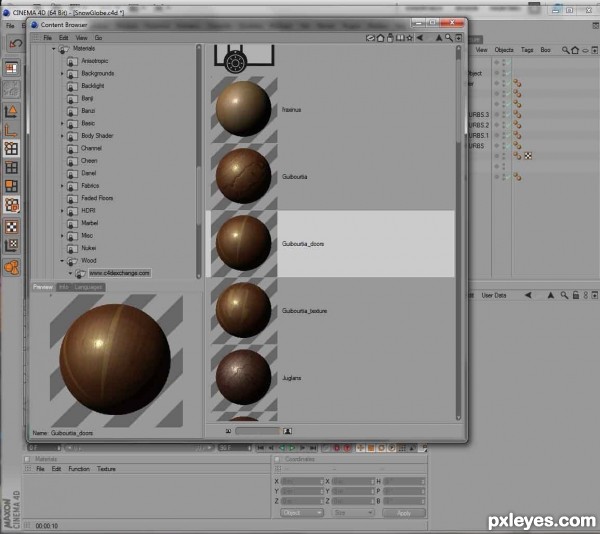This screenshot has height=534, width=600.
Task: Open search in Content Browser toolbar
Action: coord(448,38)
